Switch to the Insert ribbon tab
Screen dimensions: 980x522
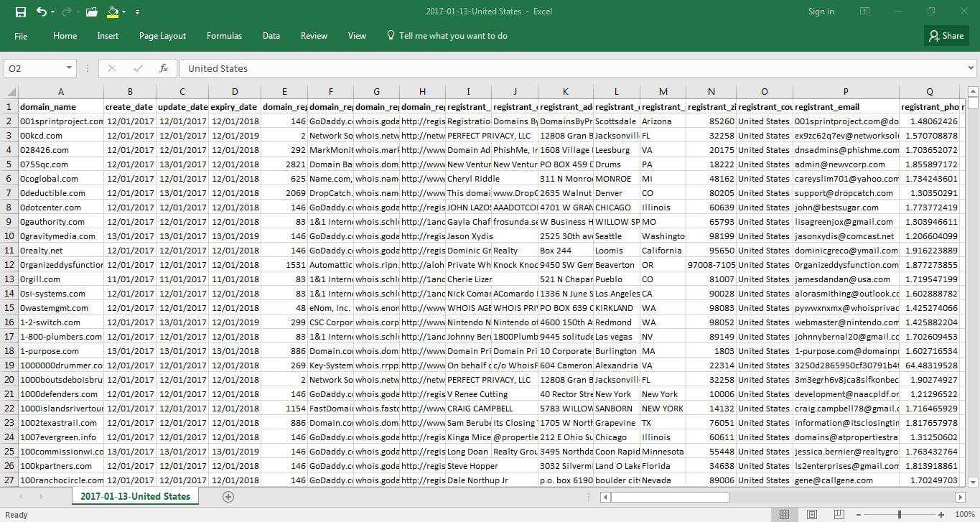(x=108, y=36)
